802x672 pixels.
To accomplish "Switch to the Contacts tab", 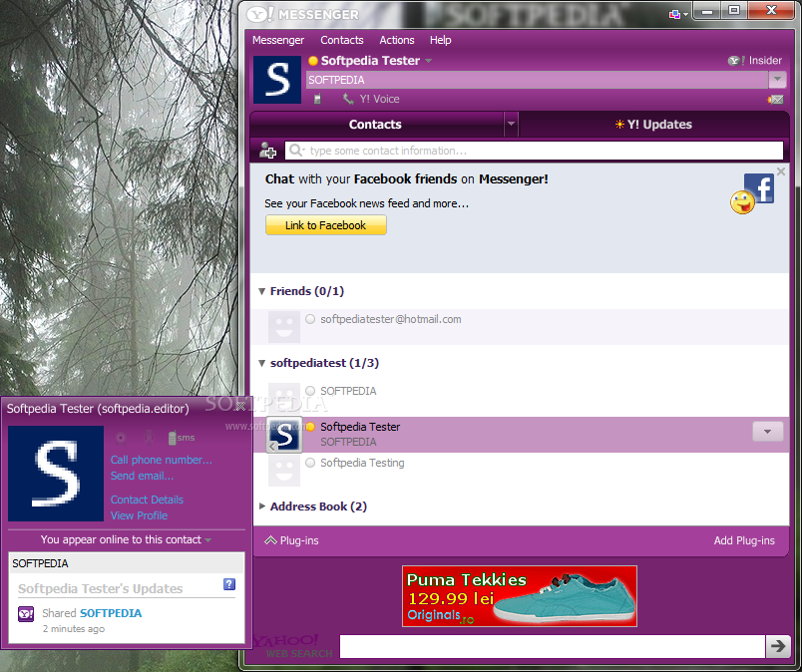I will pos(375,125).
